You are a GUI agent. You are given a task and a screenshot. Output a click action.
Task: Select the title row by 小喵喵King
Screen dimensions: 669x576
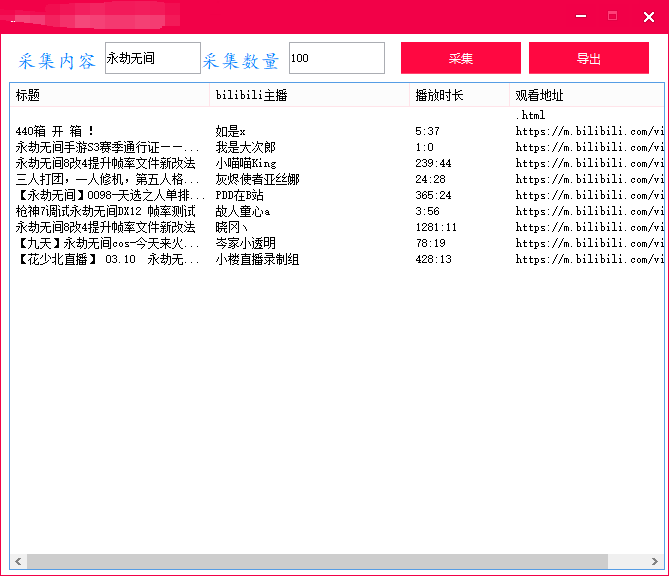tap(105, 163)
